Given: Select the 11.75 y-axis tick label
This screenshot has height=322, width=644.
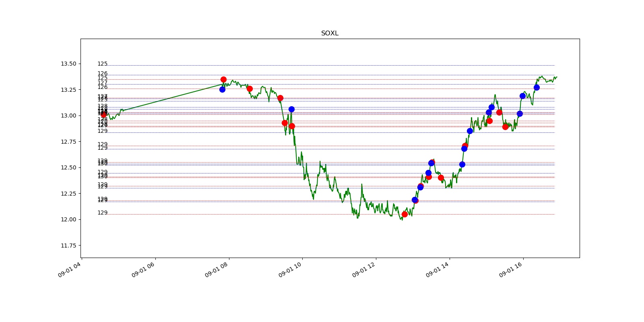Looking at the screenshot, I should (x=68, y=246).
